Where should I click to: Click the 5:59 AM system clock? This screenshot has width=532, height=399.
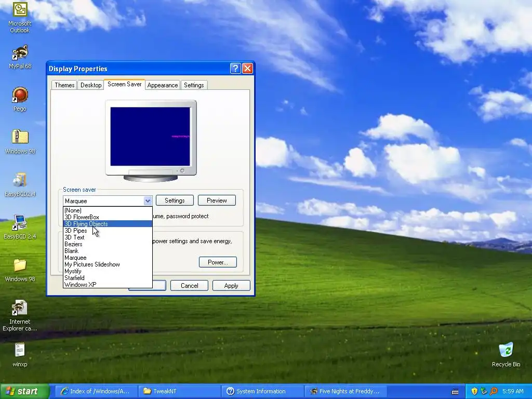513,391
